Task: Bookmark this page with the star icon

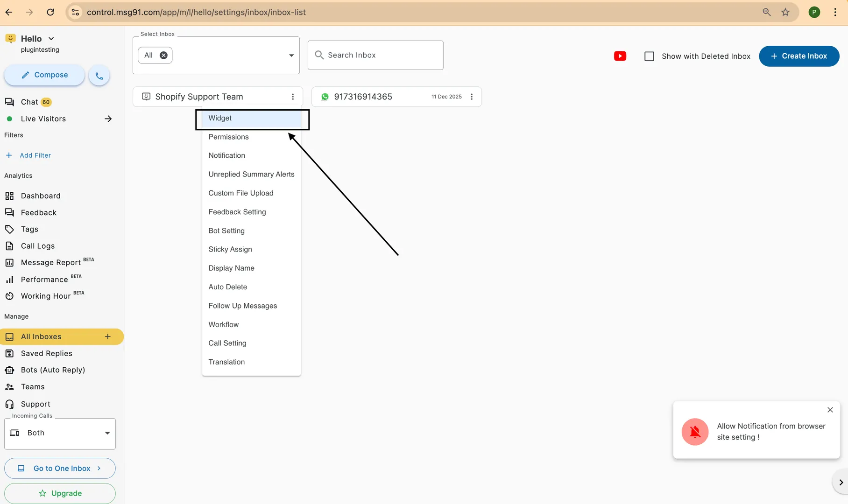Action: [785, 12]
